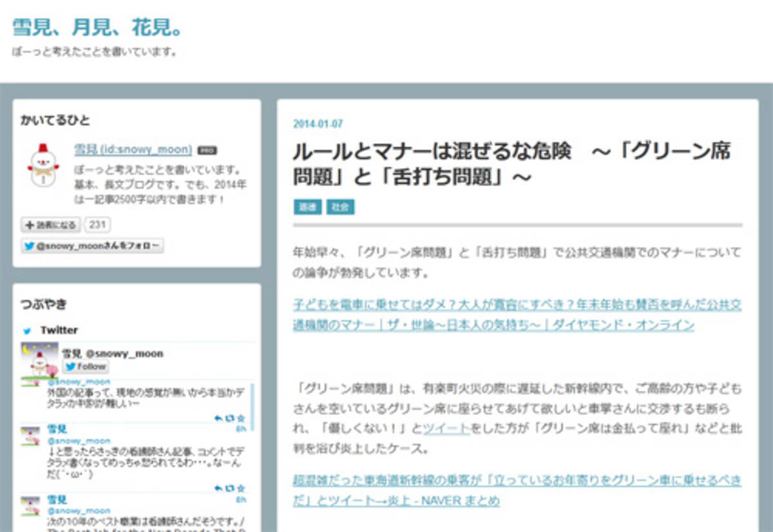
Task: Click the Twitter bird logo in つぶやき widget
Action: [27, 330]
